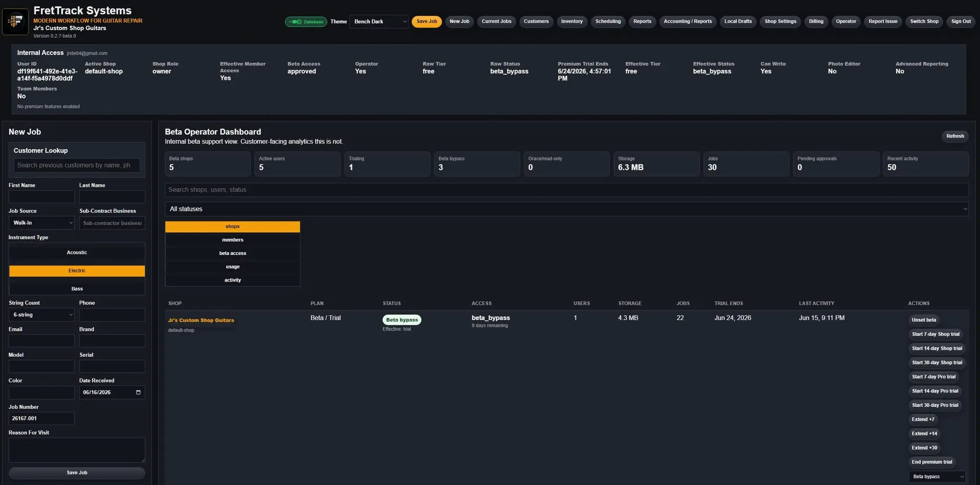Start a 30-day Shop trial
Screen dimensions: 980x485
[x=937, y=363]
